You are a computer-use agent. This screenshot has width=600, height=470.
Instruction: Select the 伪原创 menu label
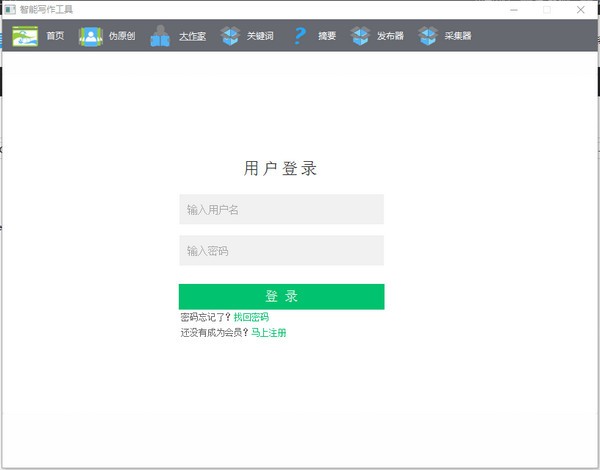click(122, 36)
